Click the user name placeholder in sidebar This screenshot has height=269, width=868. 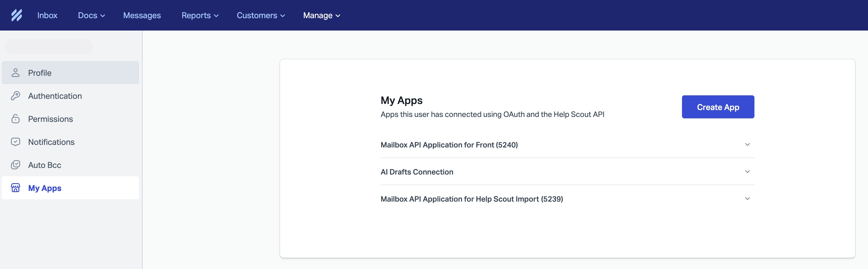coord(49,46)
